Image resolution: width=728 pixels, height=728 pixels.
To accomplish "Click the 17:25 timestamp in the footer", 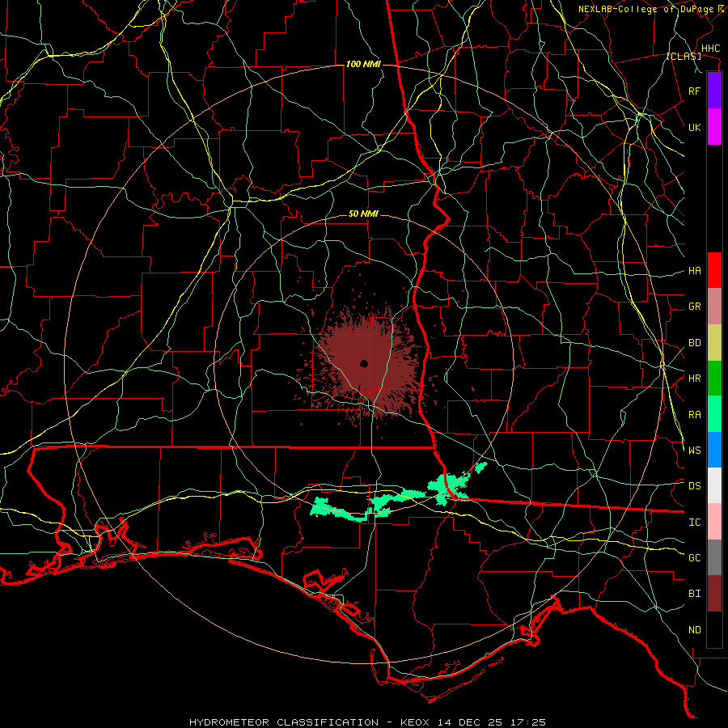I will point(530,722).
